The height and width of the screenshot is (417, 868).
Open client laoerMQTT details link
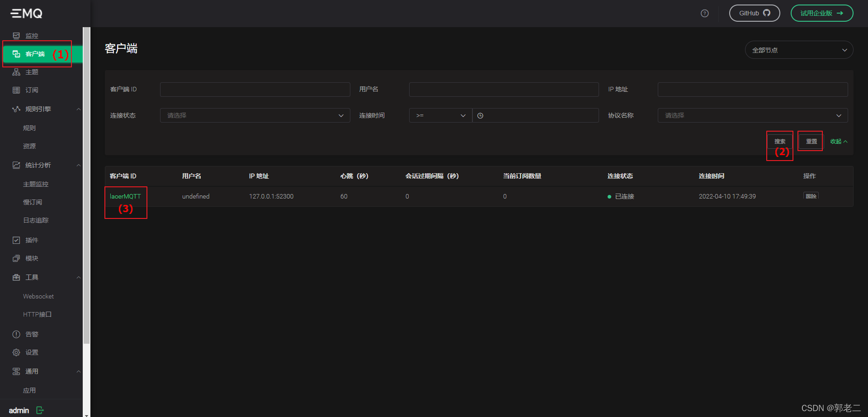point(125,196)
